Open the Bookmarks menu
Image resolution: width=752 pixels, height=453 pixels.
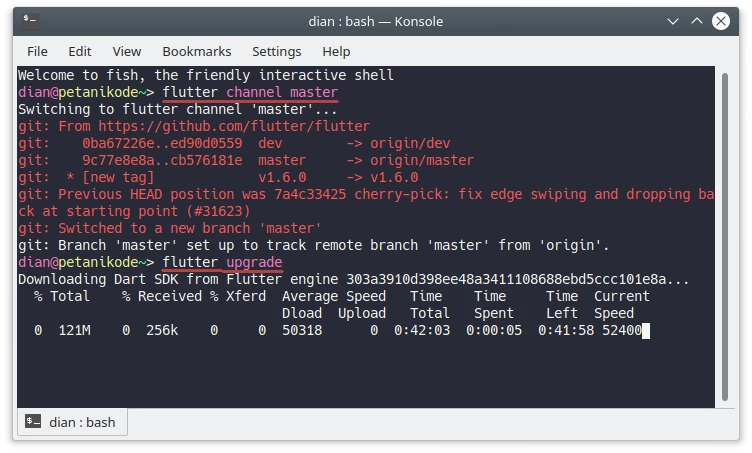(197, 51)
